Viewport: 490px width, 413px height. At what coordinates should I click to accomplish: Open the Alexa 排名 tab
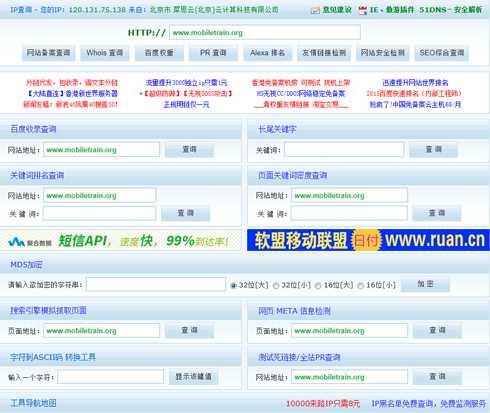(268, 53)
